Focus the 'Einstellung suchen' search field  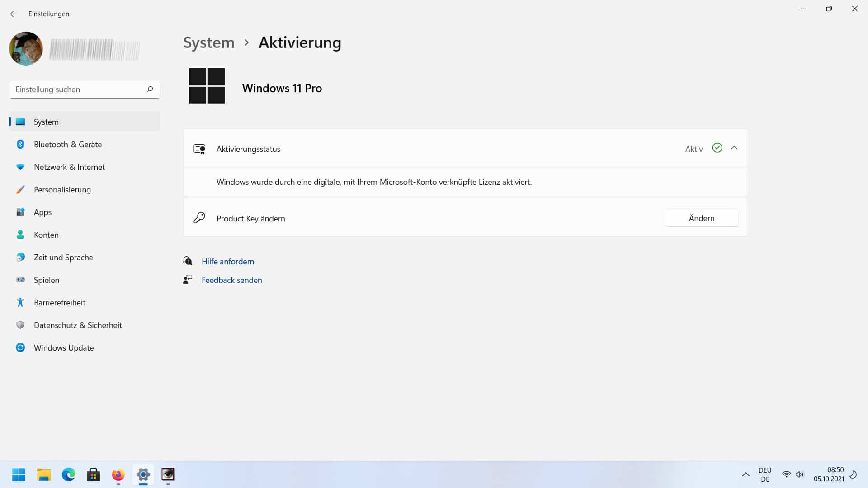(x=85, y=89)
